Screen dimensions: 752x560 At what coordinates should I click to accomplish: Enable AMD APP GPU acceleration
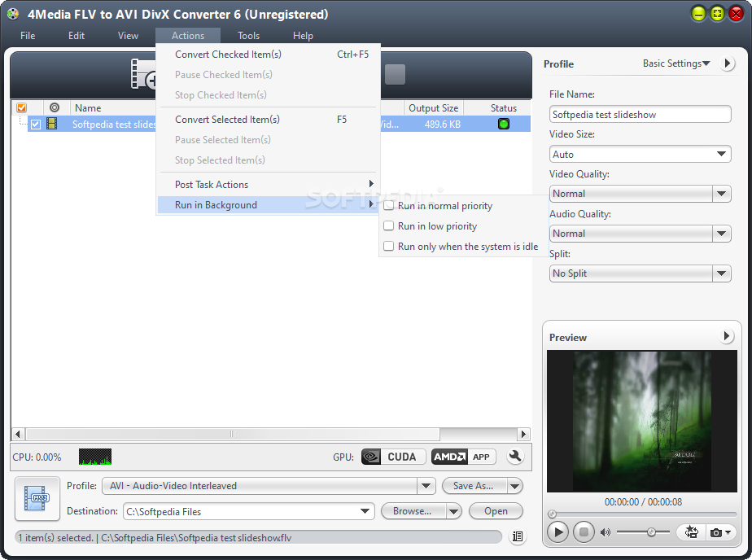click(x=463, y=457)
